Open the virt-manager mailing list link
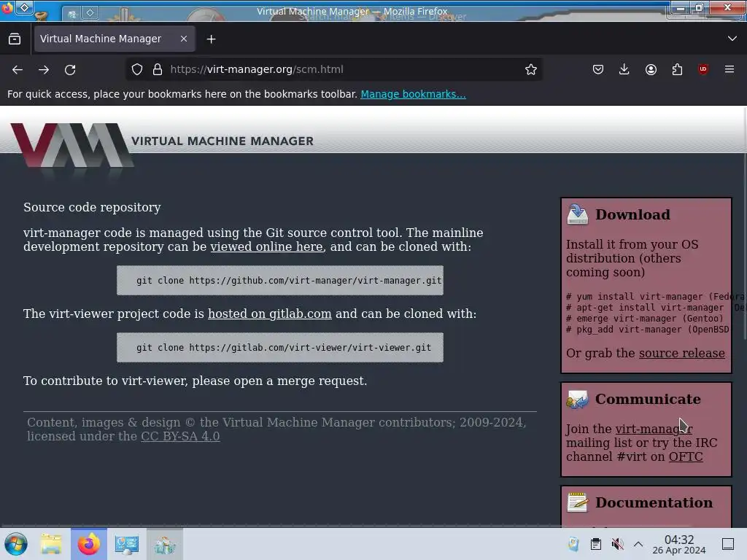 tap(654, 429)
